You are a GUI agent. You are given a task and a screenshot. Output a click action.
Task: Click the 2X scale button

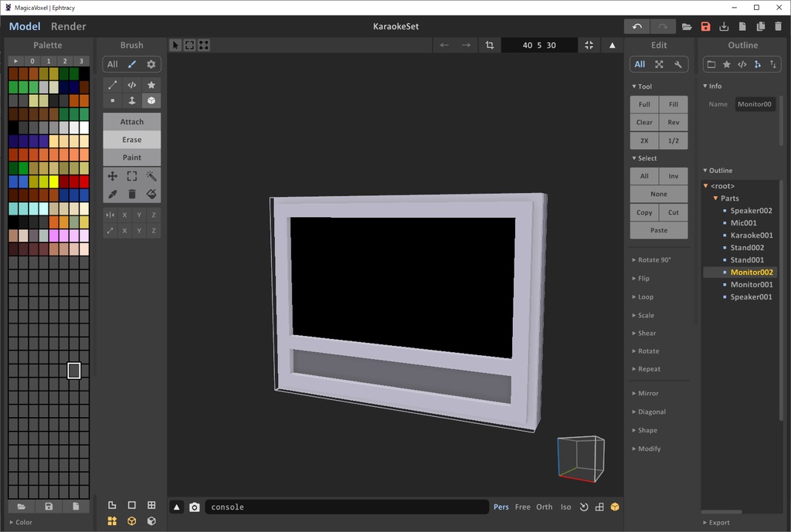644,141
